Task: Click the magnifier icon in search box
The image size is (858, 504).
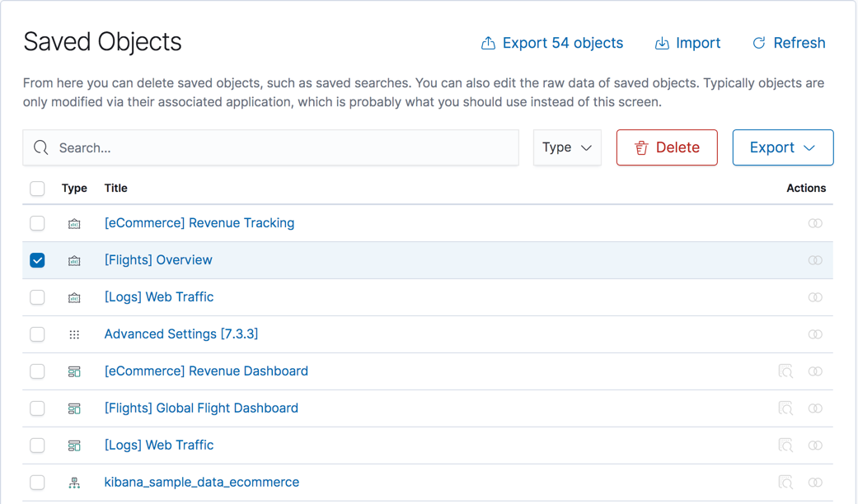Action: coord(41,148)
